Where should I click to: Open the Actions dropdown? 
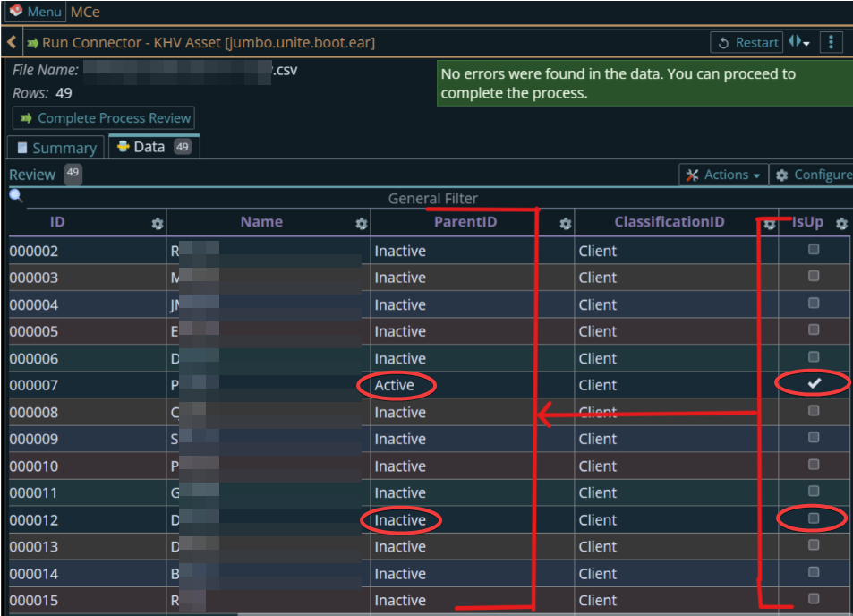pos(723,175)
